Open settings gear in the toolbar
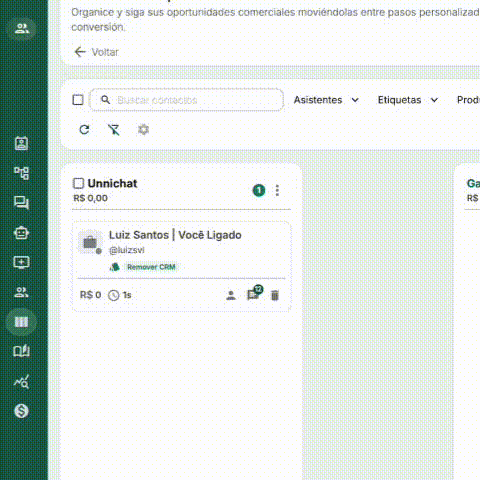The height and width of the screenshot is (480, 480). click(x=143, y=129)
